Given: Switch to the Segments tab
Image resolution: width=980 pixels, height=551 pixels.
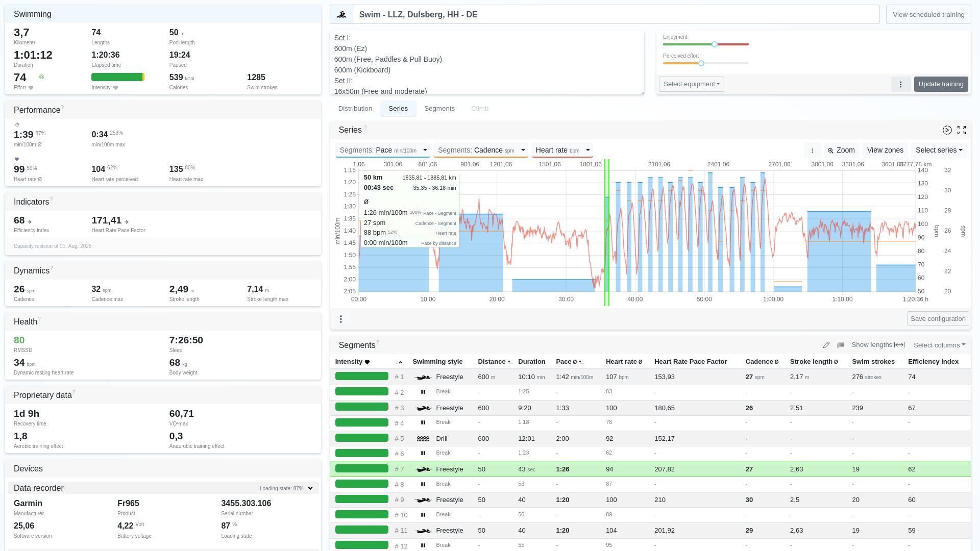Looking at the screenshot, I should tap(439, 109).
